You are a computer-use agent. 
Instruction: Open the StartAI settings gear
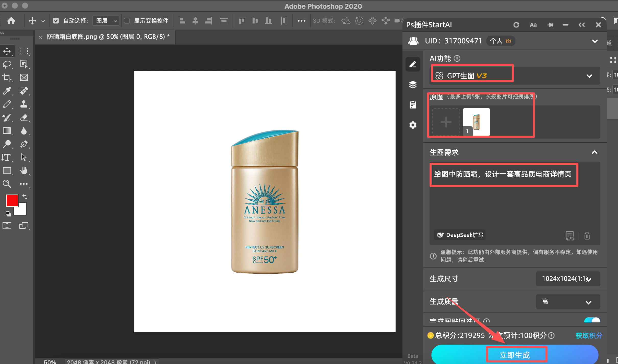(x=413, y=125)
